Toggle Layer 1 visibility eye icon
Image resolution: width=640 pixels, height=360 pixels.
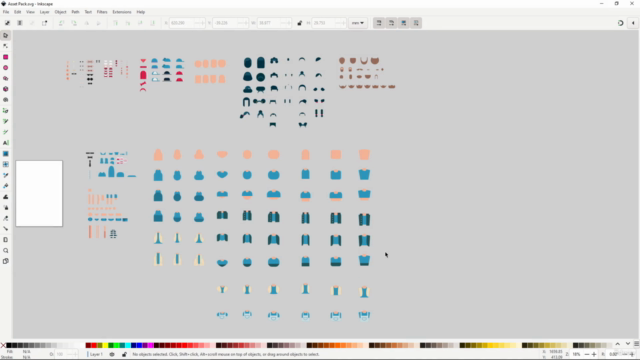point(112,354)
